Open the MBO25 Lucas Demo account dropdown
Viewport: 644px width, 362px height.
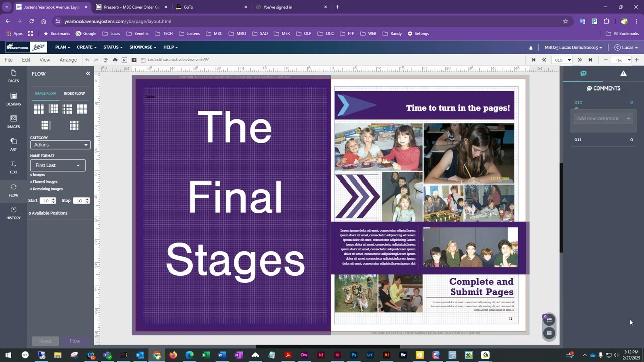573,47
